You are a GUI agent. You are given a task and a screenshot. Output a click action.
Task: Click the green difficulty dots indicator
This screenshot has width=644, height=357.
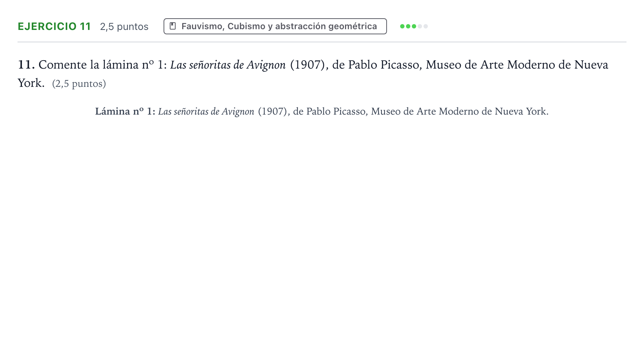click(x=414, y=26)
